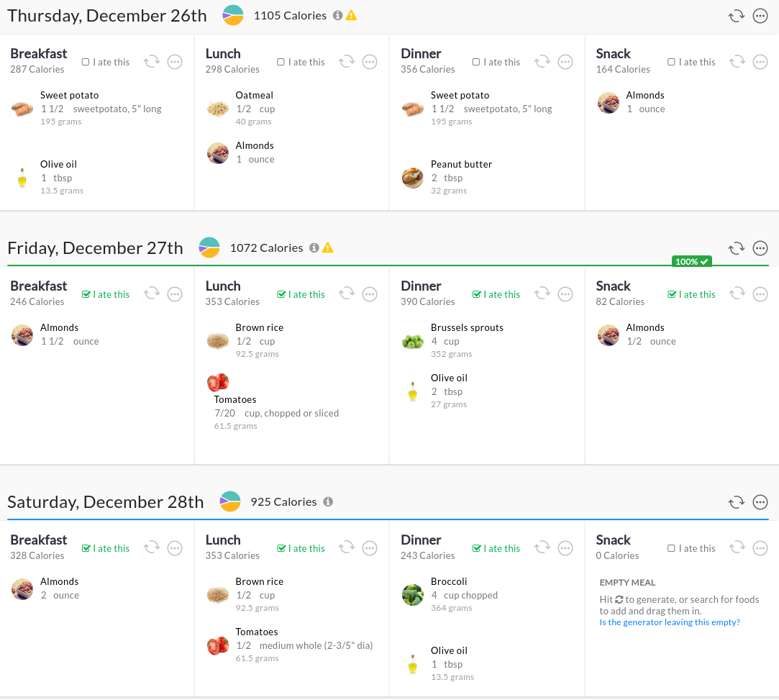Click Friday calorie warning triangle
The height and width of the screenshot is (700, 779).
[327, 247]
